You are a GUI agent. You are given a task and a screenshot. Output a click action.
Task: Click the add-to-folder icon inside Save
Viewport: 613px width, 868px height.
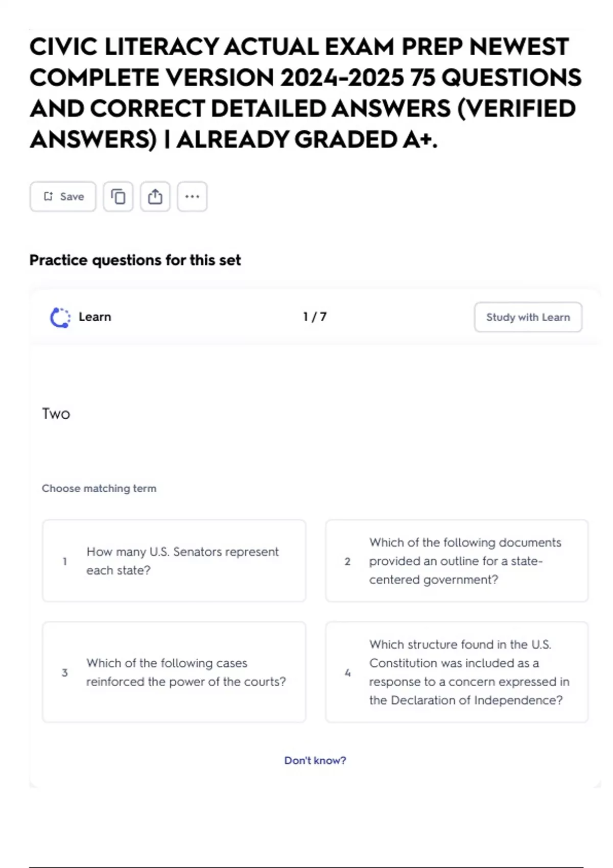pyautogui.click(x=48, y=197)
